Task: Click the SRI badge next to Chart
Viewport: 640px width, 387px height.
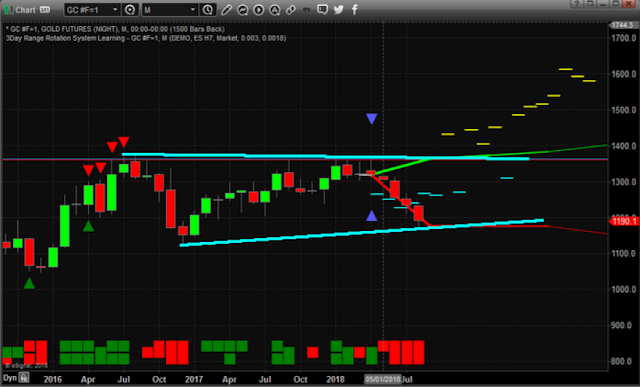Action: [45, 9]
